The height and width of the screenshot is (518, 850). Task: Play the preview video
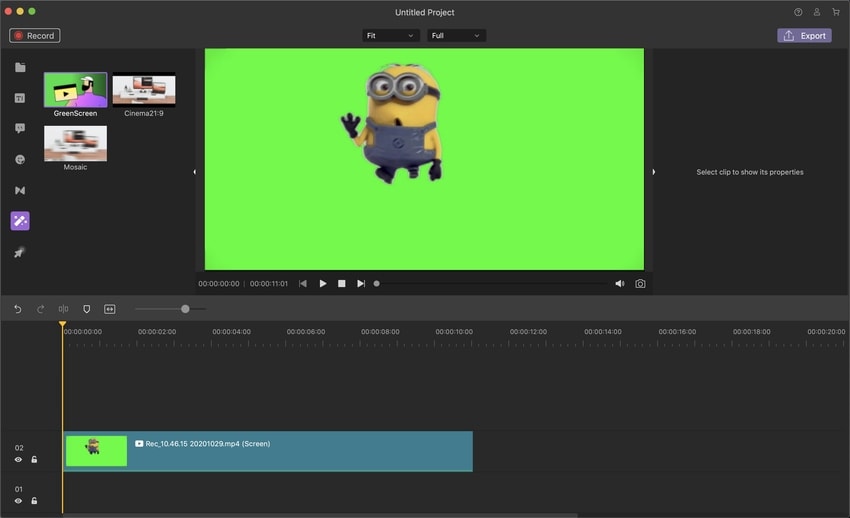pos(323,283)
